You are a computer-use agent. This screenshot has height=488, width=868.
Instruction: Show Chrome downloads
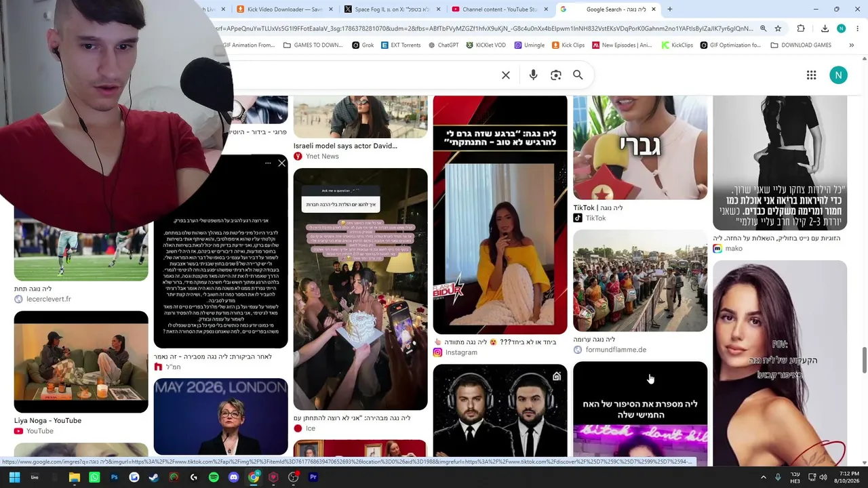(825, 28)
